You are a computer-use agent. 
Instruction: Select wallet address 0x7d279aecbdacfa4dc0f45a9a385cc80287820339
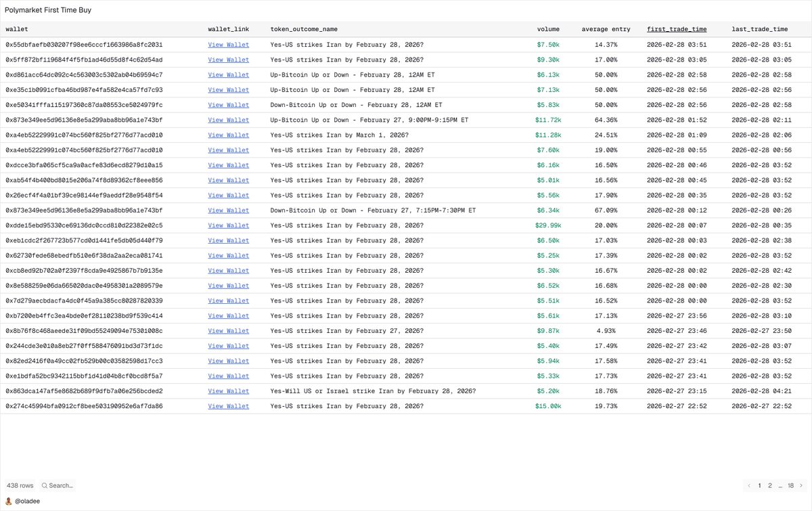84,301
